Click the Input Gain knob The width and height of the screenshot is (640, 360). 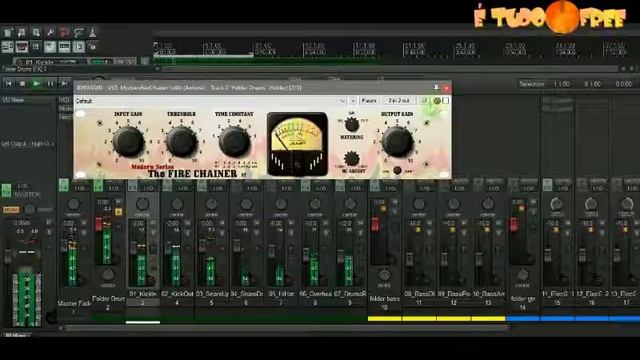[128, 141]
